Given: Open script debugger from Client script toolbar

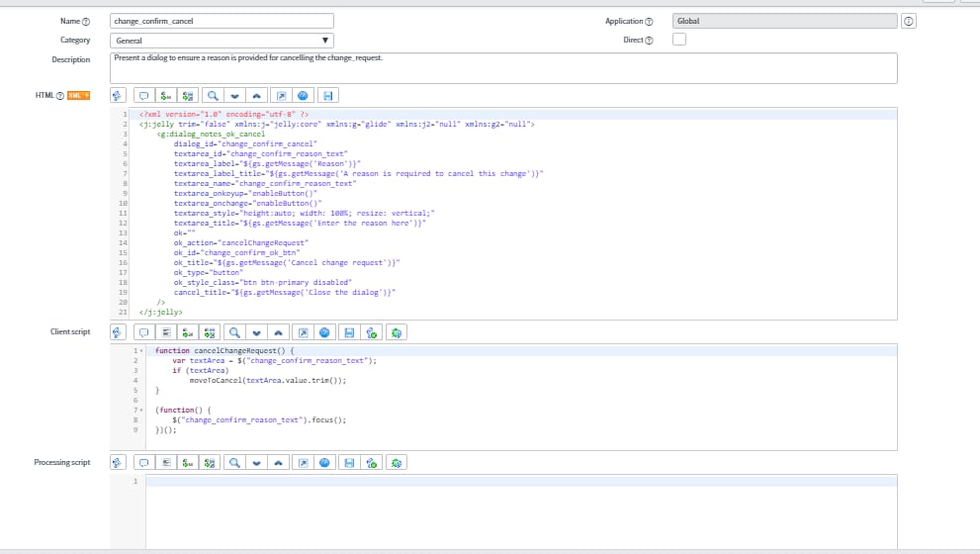Looking at the screenshot, I should (x=397, y=332).
